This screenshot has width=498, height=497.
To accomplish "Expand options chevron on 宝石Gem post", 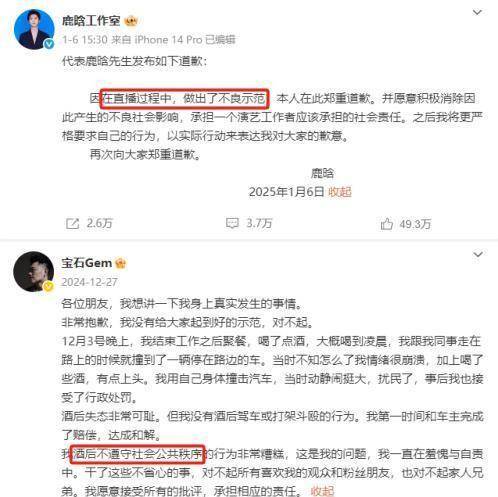I will click(x=478, y=255).
